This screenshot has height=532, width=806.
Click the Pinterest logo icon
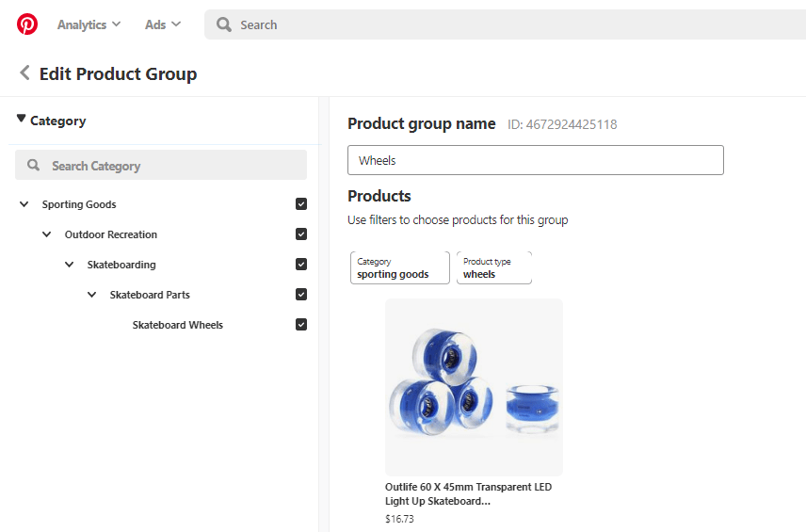pyautogui.click(x=27, y=24)
